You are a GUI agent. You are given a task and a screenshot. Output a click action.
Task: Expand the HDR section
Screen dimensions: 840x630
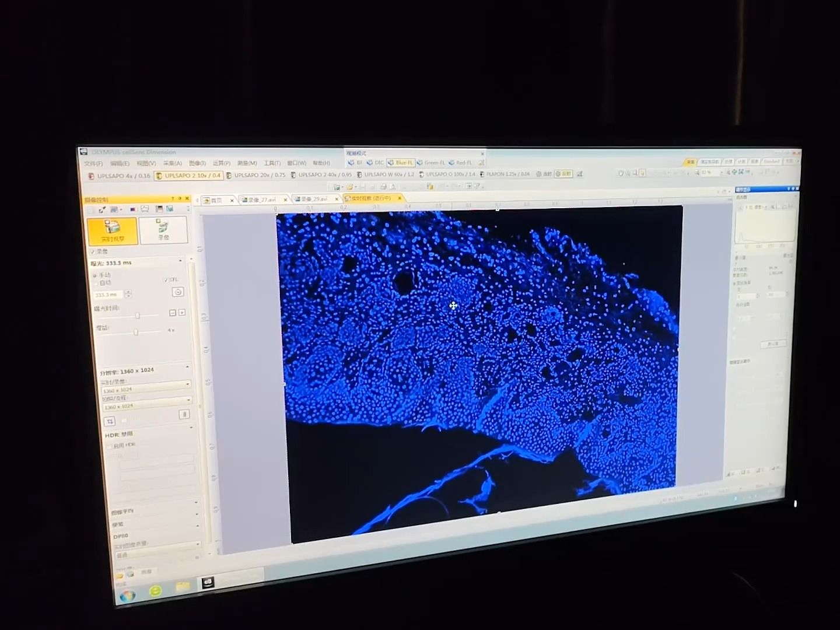[191, 428]
